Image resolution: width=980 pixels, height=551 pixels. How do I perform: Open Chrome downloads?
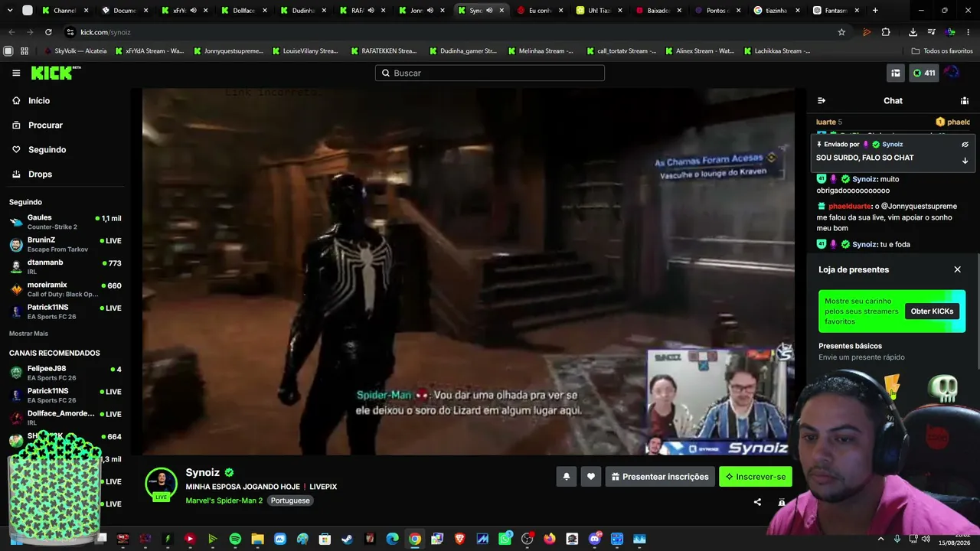click(913, 32)
